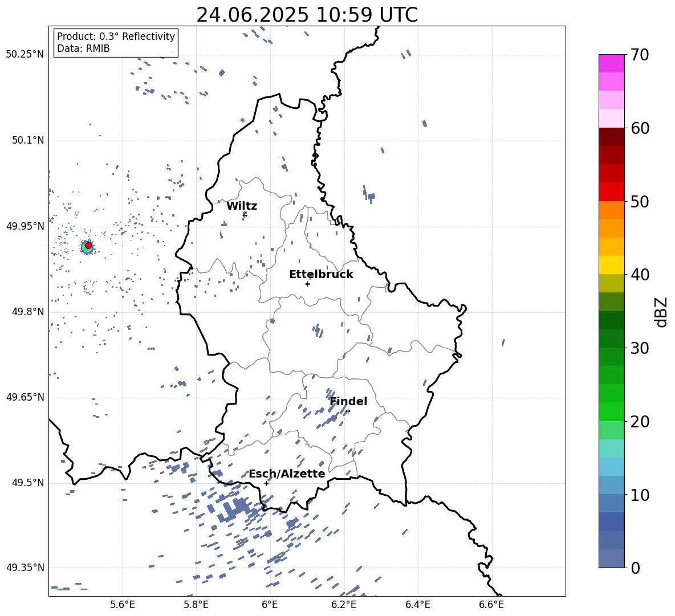The height and width of the screenshot is (616, 675).
Task: Click the colorbar tick label 10
Action: coord(640,495)
